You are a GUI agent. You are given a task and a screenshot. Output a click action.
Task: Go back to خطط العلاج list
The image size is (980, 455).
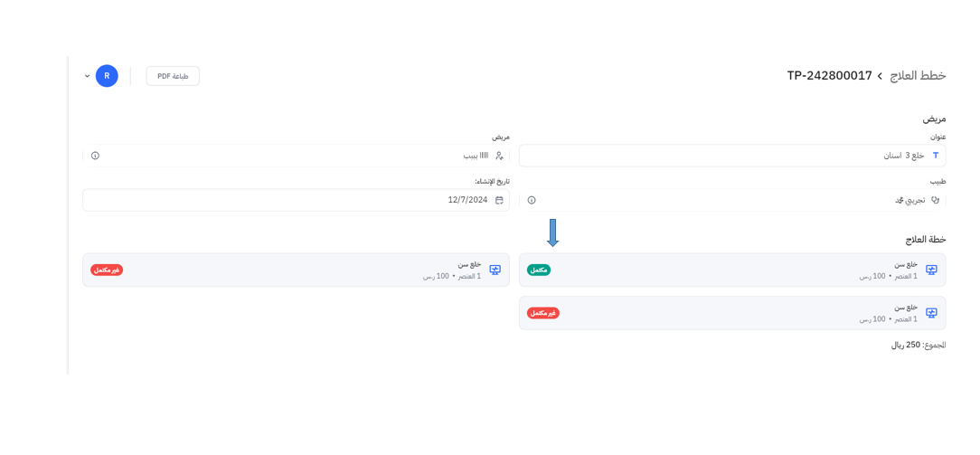[918, 76]
